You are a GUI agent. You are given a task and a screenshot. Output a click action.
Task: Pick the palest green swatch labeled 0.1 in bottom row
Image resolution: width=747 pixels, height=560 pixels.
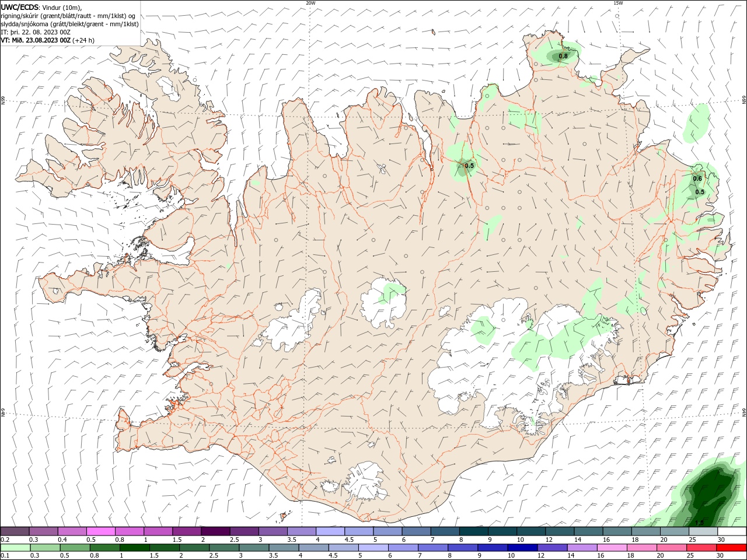[x=15, y=548]
